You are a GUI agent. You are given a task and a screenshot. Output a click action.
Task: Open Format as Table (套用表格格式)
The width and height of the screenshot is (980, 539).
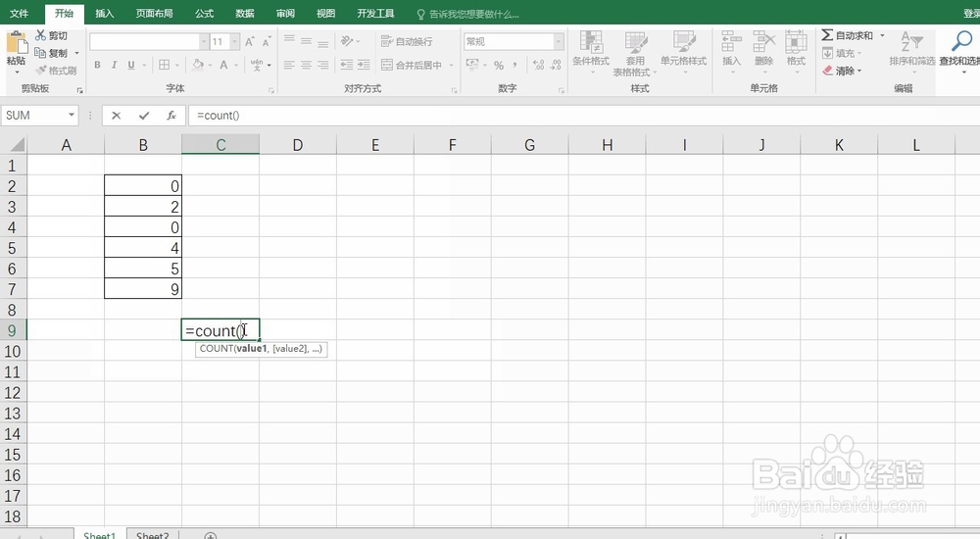pyautogui.click(x=635, y=54)
